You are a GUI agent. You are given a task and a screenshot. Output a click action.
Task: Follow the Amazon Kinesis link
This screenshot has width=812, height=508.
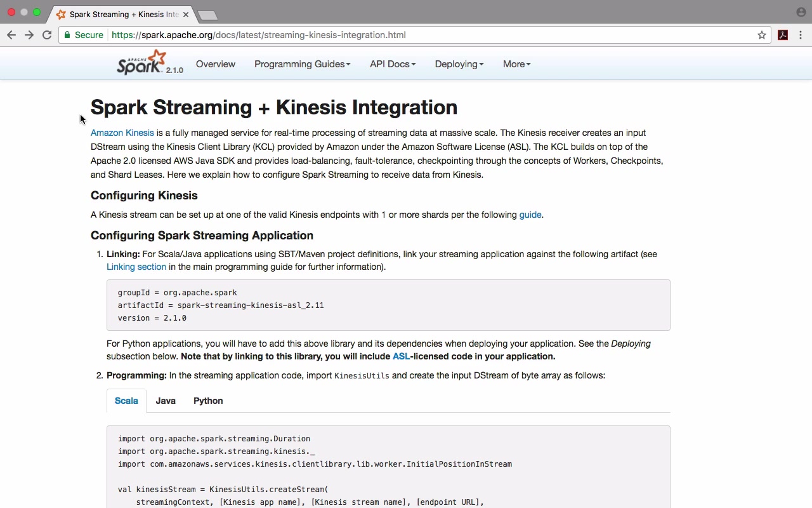(x=122, y=133)
